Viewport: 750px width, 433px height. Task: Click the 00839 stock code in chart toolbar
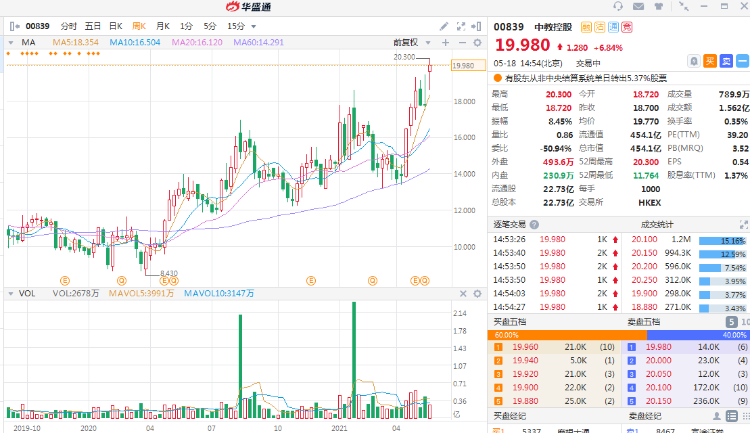tap(37, 26)
